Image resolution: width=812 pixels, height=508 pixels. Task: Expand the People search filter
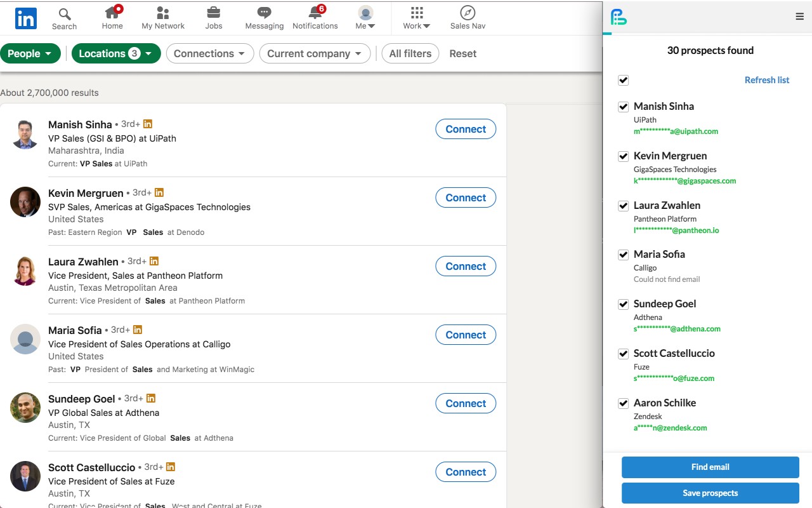pos(30,53)
